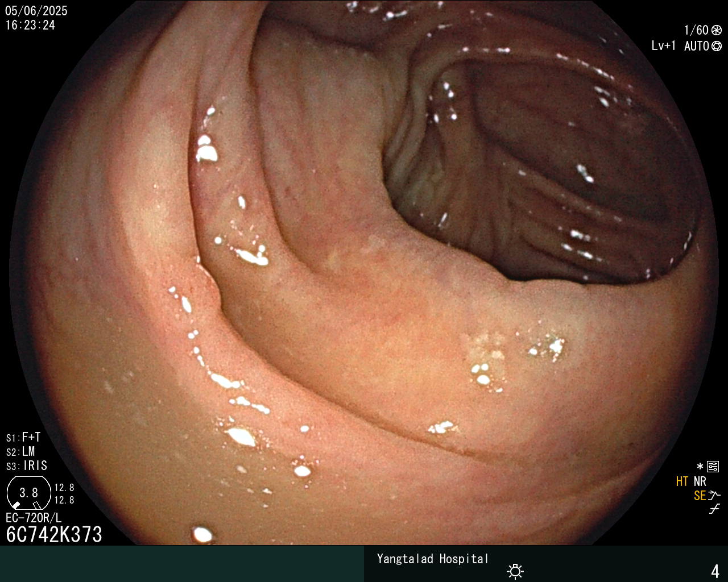Click the date text 05/06/2025

point(36,11)
